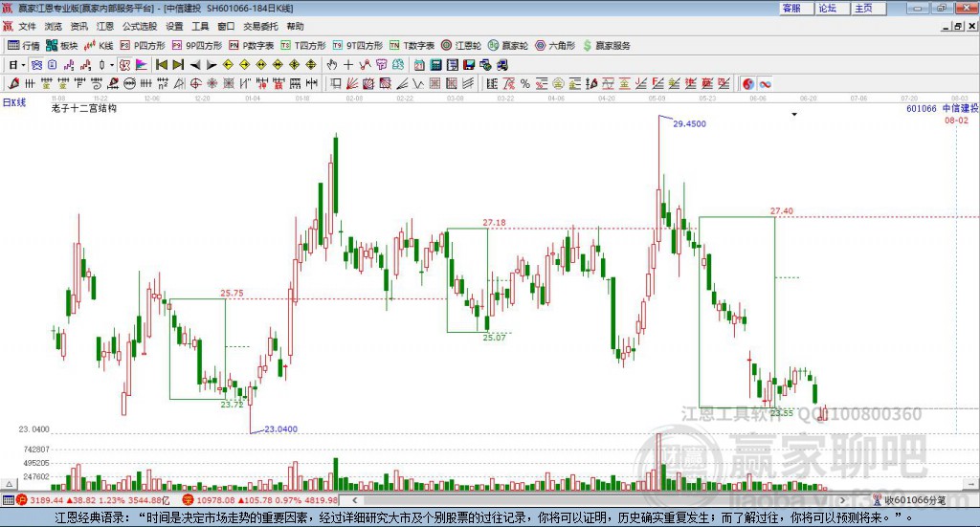The height and width of the screenshot is (527, 980).
Task: Open the dropdown triangle above chart
Action: pyautogui.click(x=794, y=114)
